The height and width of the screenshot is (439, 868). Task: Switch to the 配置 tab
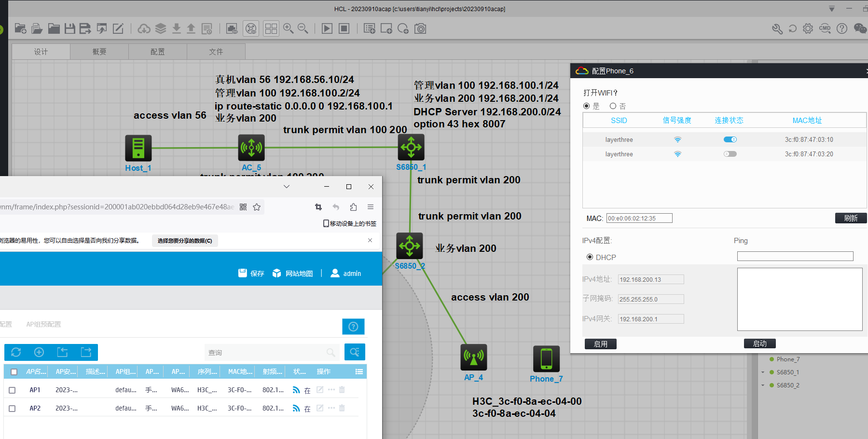(x=158, y=52)
